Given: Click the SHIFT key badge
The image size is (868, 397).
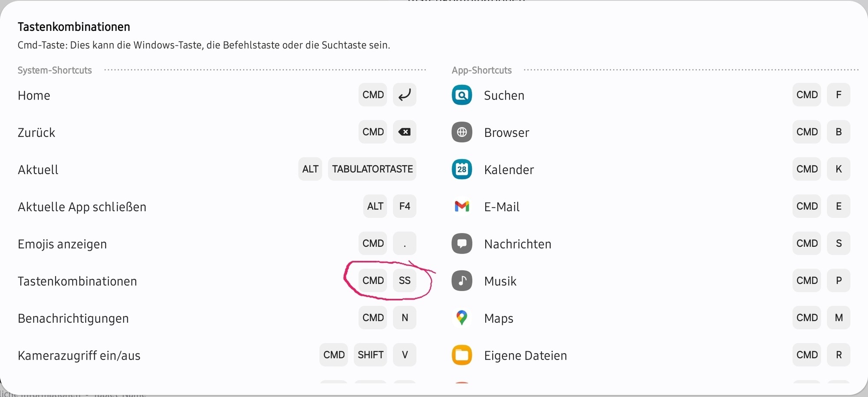Looking at the screenshot, I should (370, 355).
